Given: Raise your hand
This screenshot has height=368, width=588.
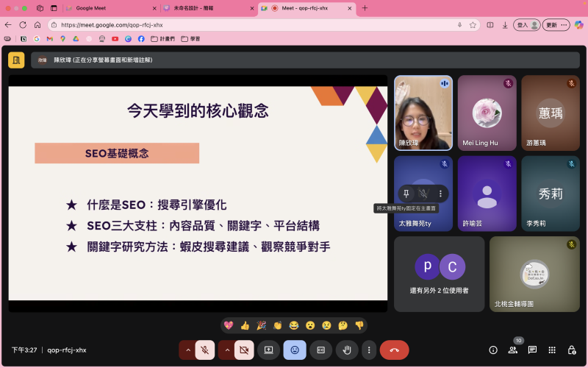Looking at the screenshot, I should tap(347, 350).
